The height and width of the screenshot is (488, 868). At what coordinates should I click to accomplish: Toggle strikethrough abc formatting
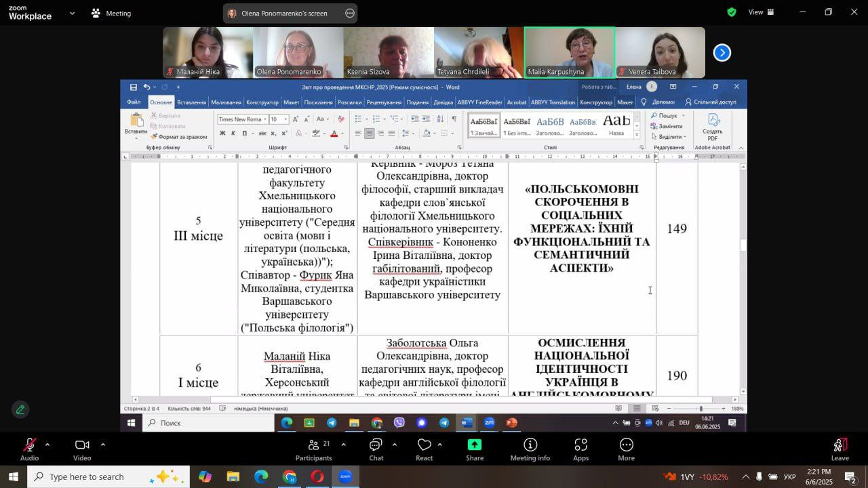click(x=261, y=134)
